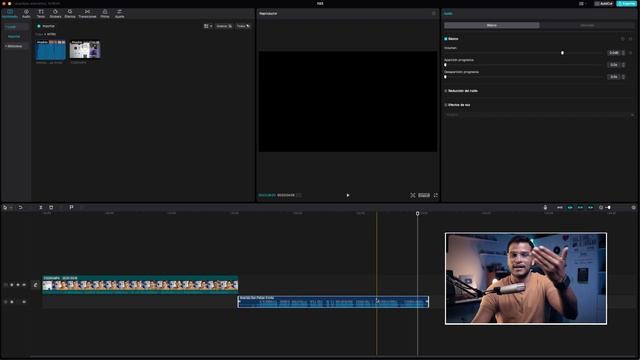Toggle the Básico checkbox
Image resolution: width=640 pixels, height=360 pixels.
tap(446, 39)
